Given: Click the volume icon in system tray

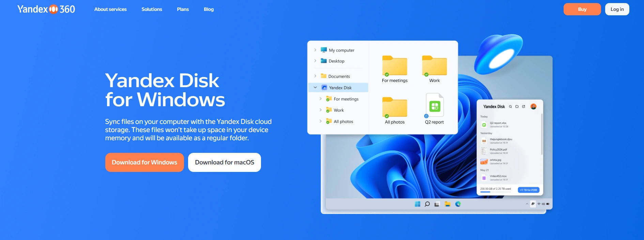Looking at the screenshot, I should 543,204.
